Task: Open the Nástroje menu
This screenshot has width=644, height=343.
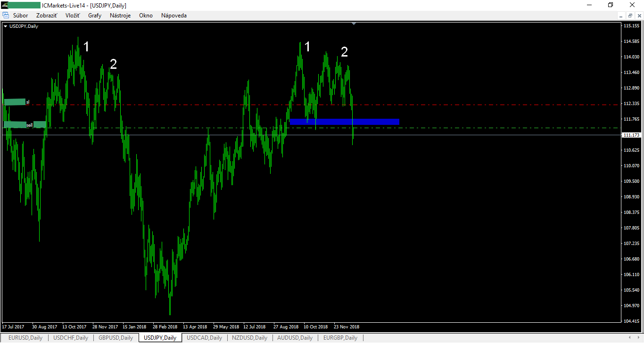Action: [x=120, y=16]
